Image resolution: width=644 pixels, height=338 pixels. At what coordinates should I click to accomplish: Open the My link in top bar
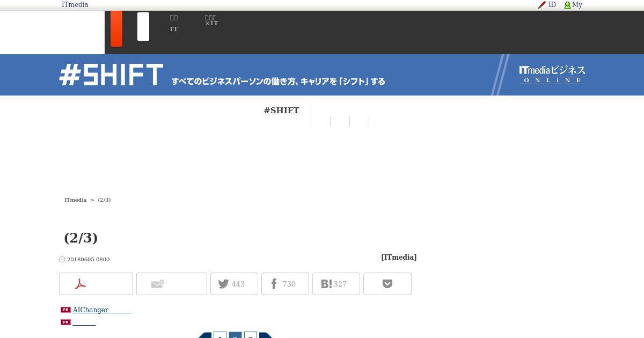pos(577,5)
